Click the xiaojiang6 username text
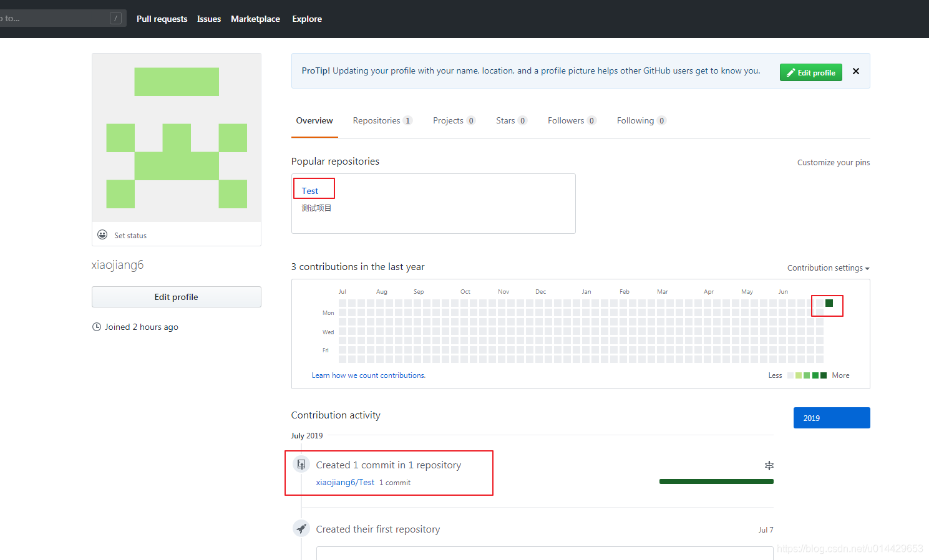The image size is (929, 560). (117, 264)
